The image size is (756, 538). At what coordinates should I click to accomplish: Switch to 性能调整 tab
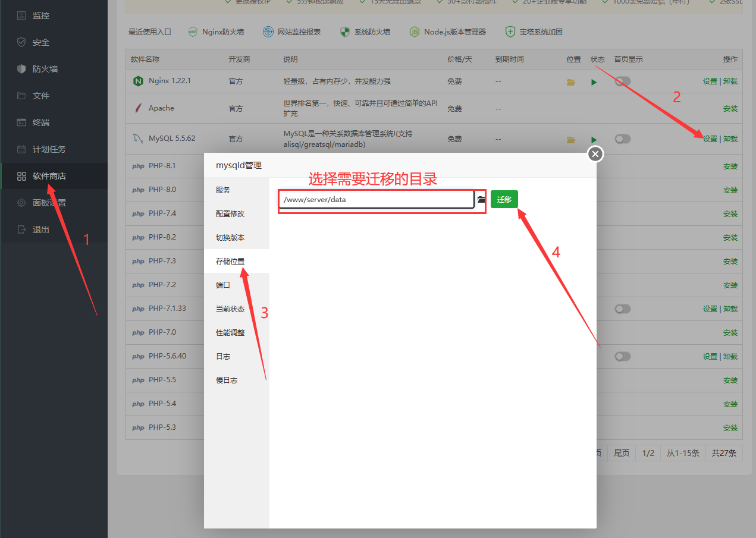click(x=237, y=332)
